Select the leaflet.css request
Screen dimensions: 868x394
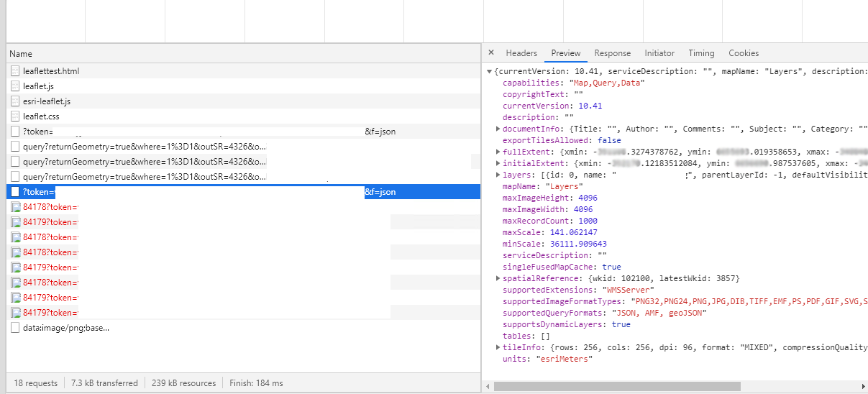coord(244,116)
